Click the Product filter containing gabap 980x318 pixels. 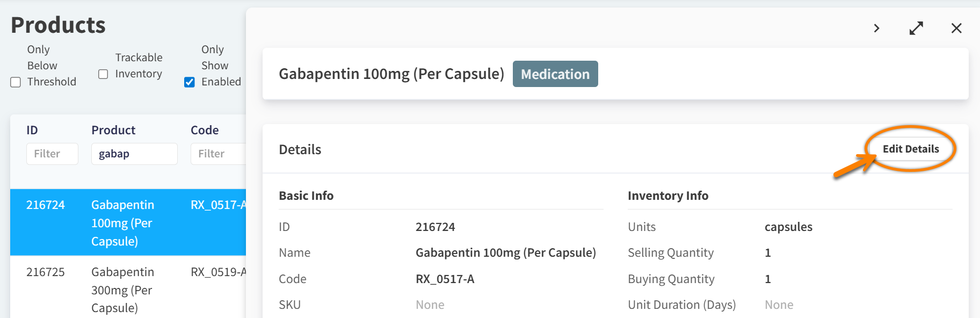point(134,154)
